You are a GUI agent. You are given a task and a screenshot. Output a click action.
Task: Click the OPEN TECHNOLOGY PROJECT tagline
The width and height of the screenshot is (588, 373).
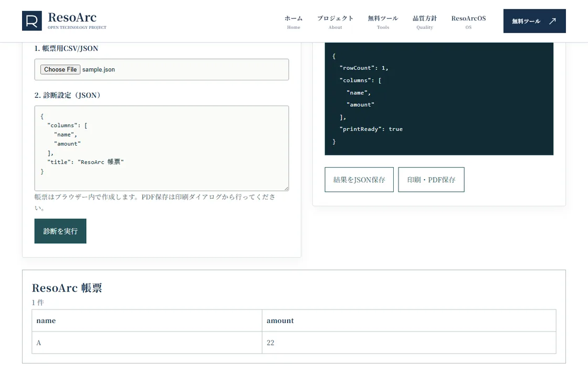[77, 27]
